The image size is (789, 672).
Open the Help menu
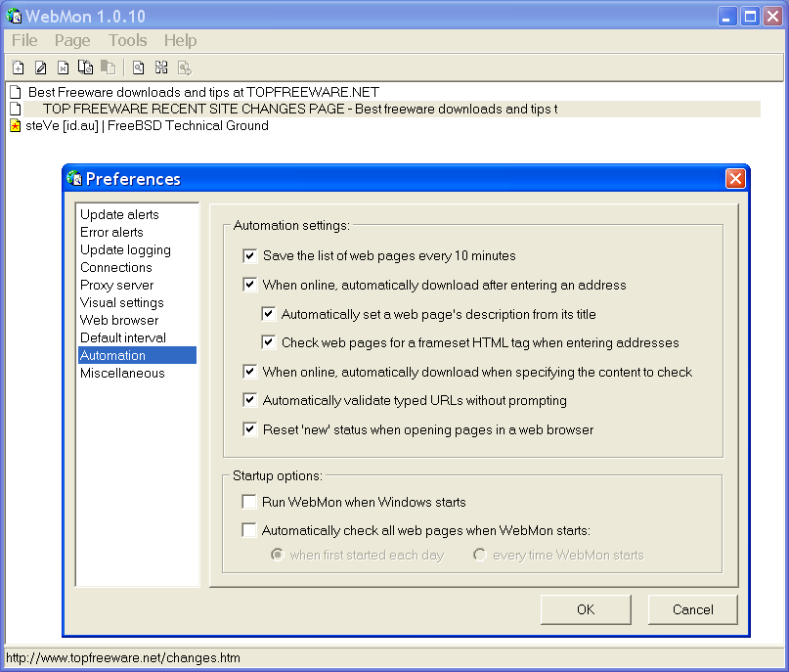[180, 40]
